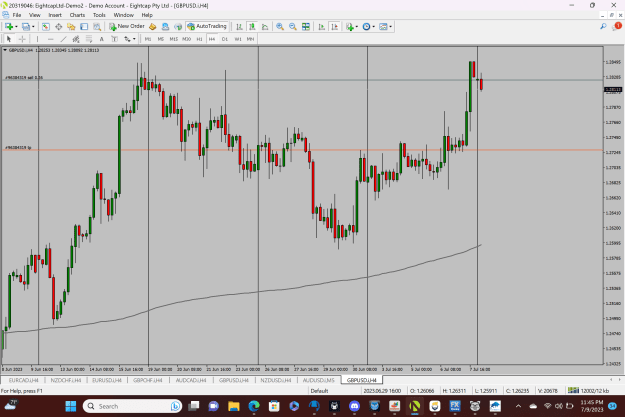Zoom in on the chart
625x417 pixels.
[x=280, y=27]
